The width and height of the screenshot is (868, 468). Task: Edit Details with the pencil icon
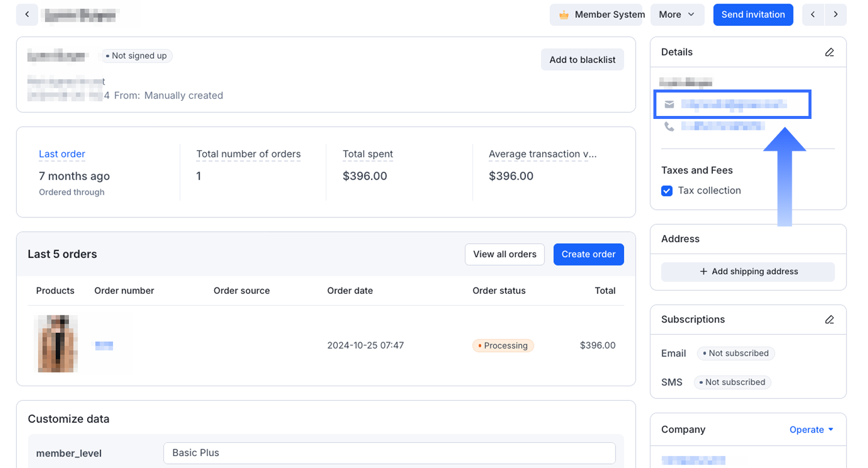[x=830, y=52]
